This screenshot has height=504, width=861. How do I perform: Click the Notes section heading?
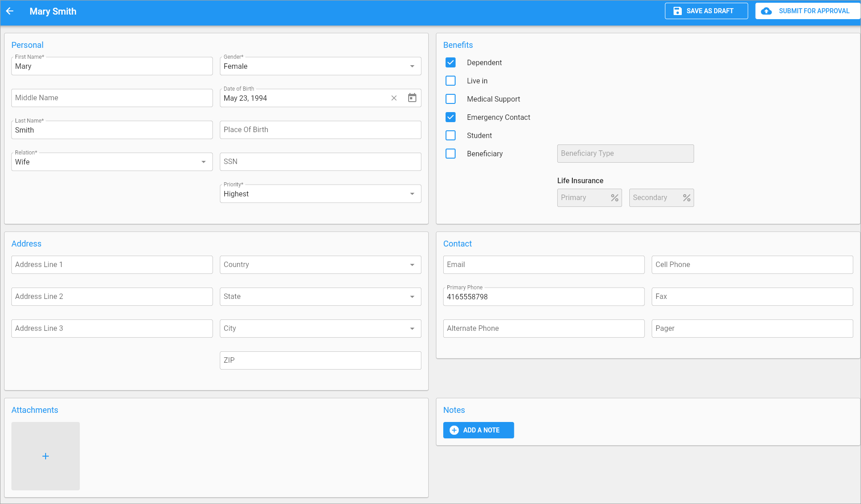point(454,410)
